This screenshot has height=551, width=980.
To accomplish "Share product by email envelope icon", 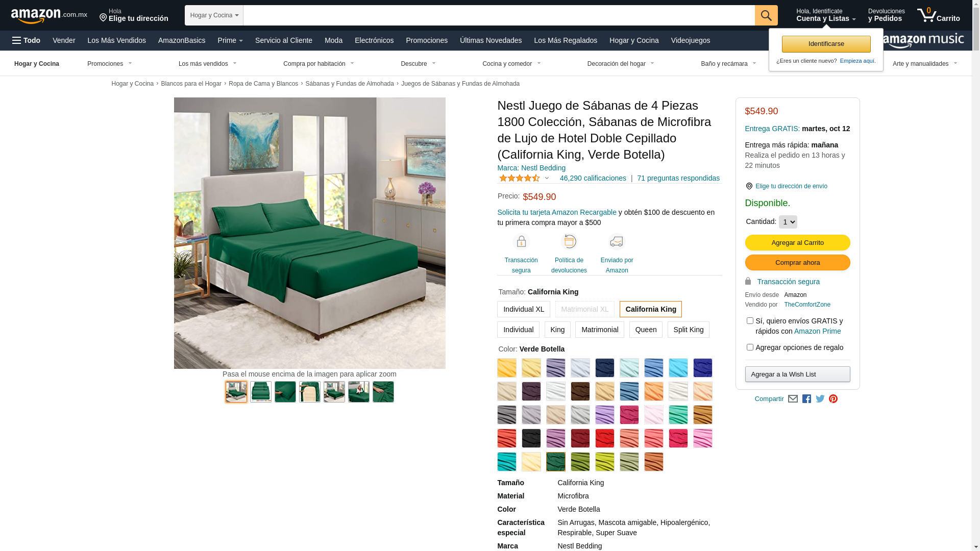I will [x=793, y=399].
